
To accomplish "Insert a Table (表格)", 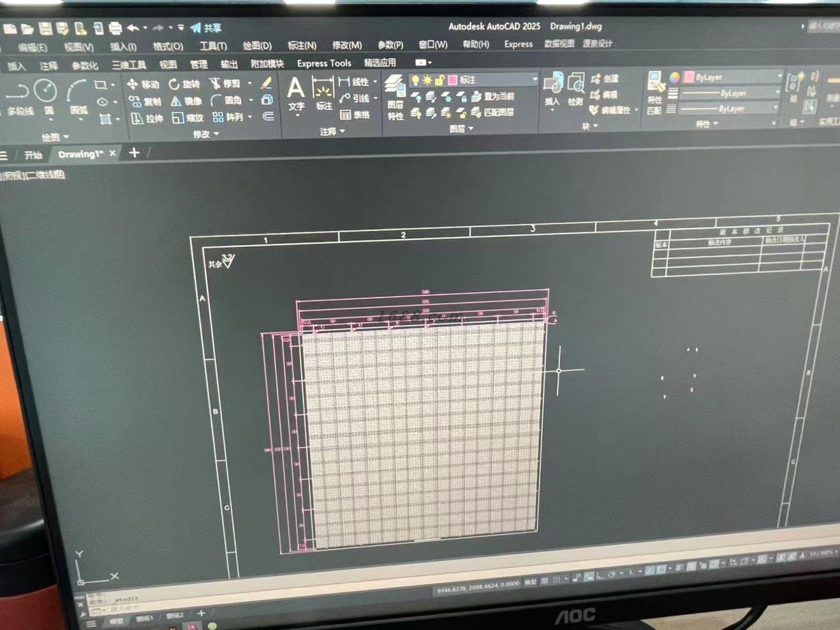I will click(355, 115).
